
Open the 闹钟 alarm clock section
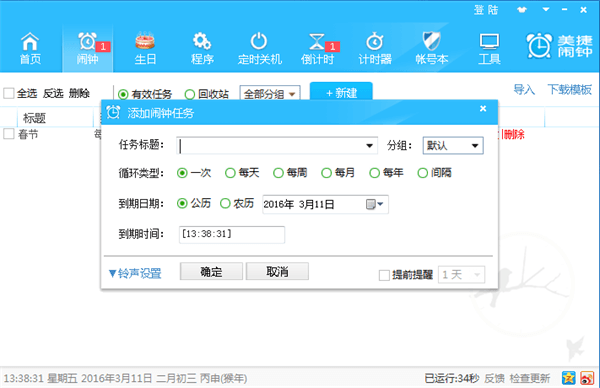tap(88, 48)
